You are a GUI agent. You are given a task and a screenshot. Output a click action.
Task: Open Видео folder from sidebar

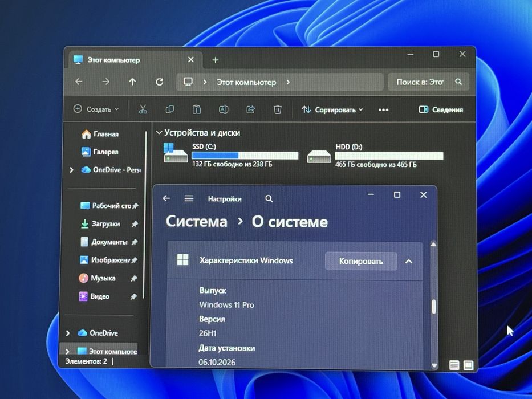[x=94, y=296]
